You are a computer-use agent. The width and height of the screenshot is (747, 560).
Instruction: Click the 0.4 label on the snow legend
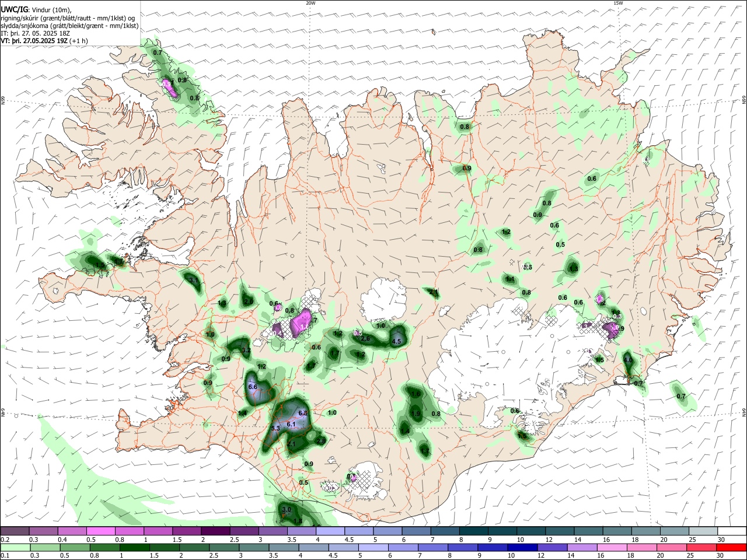pyautogui.click(x=62, y=540)
